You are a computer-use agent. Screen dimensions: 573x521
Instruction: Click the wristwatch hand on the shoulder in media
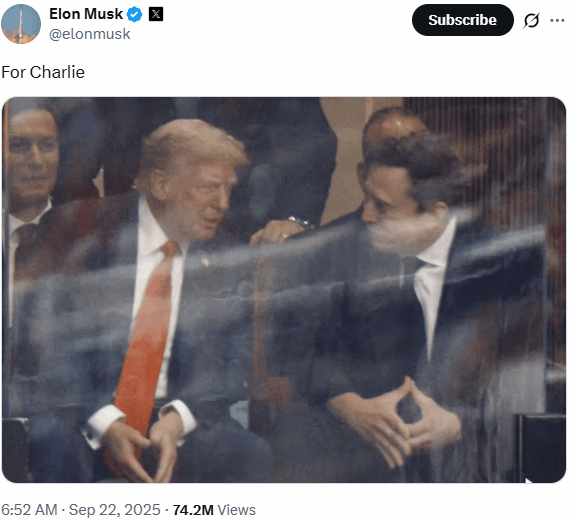pyautogui.click(x=282, y=230)
